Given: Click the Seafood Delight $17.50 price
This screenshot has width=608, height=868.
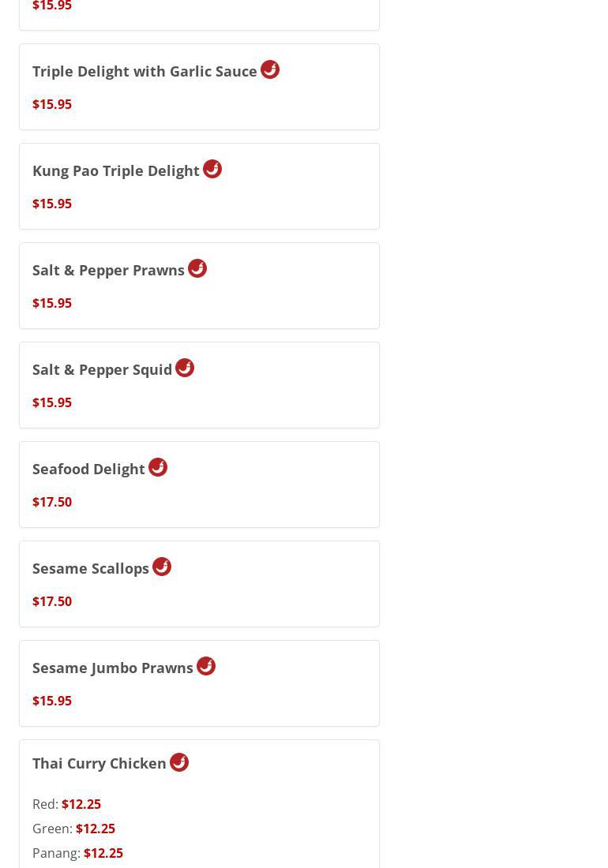Looking at the screenshot, I should tap(52, 502).
